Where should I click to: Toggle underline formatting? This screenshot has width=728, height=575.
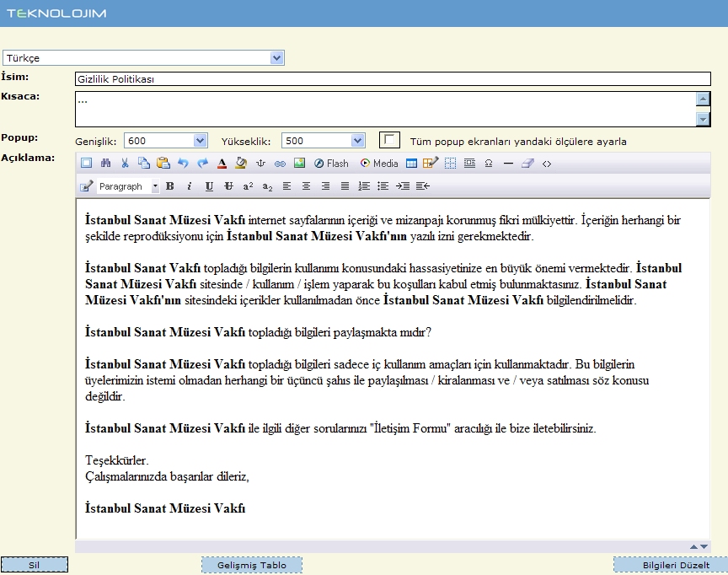pos(209,185)
